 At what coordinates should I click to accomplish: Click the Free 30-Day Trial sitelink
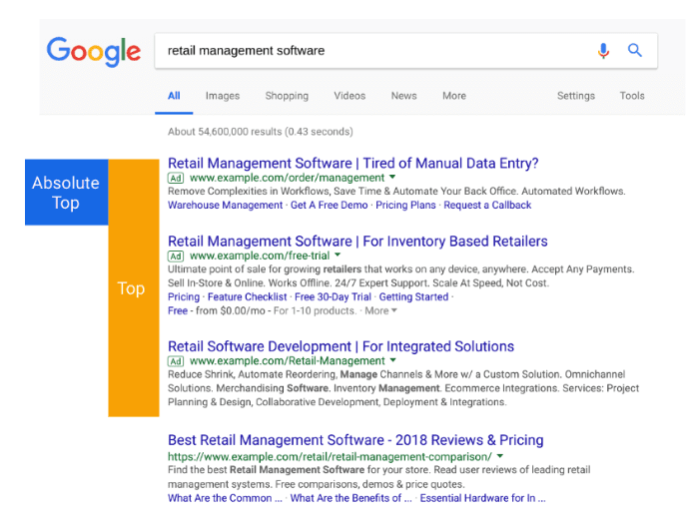point(333,297)
